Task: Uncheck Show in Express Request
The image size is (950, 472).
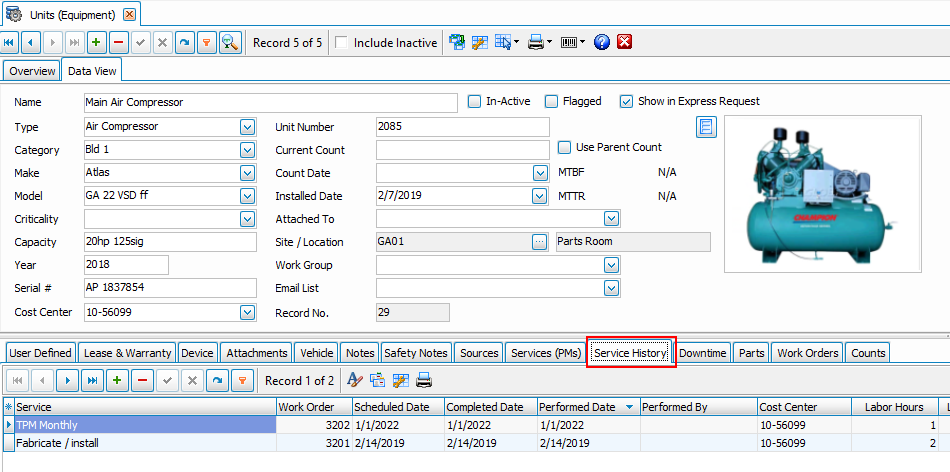Action: click(626, 102)
